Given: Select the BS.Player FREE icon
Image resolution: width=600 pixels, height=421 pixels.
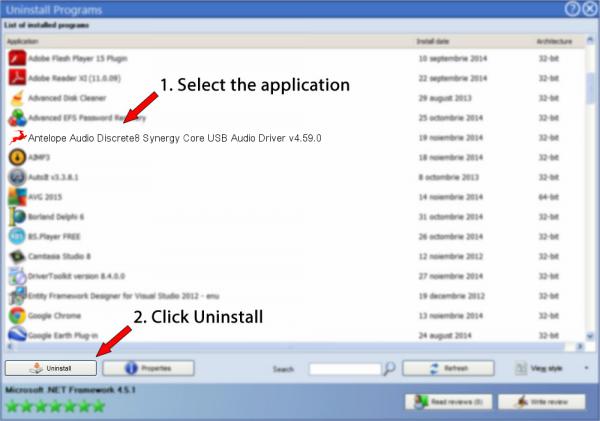Looking at the screenshot, I should coord(17,237).
